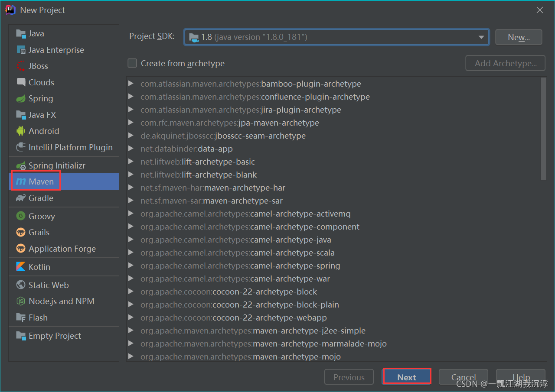Select Java Enterprise project type

(56, 50)
